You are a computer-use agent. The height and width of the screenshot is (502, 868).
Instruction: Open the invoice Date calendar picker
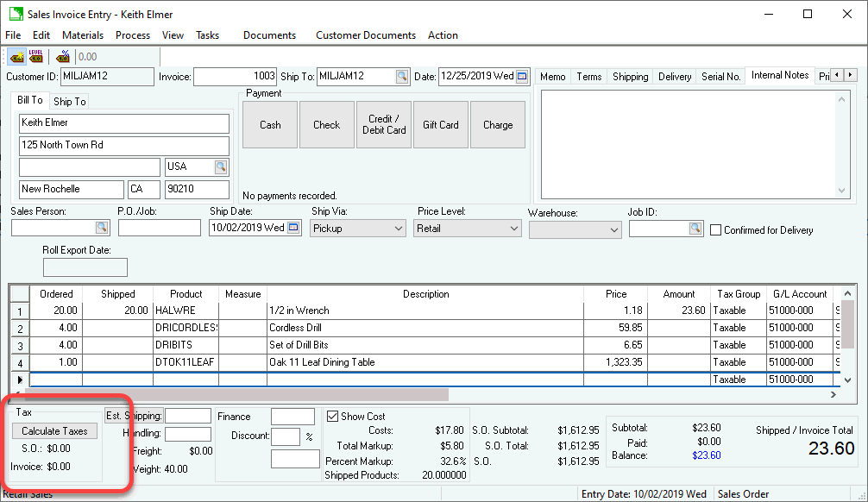pyautogui.click(x=522, y=76)
